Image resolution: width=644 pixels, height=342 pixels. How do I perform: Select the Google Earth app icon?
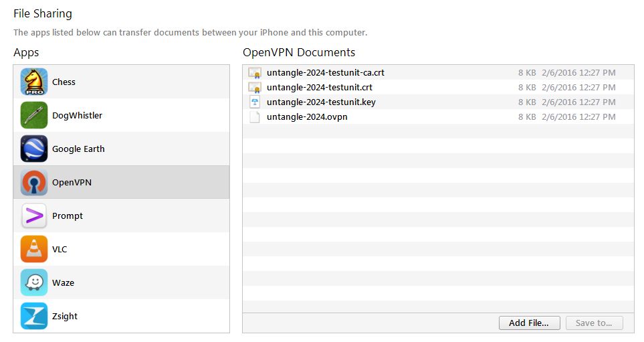coord(34,149)
